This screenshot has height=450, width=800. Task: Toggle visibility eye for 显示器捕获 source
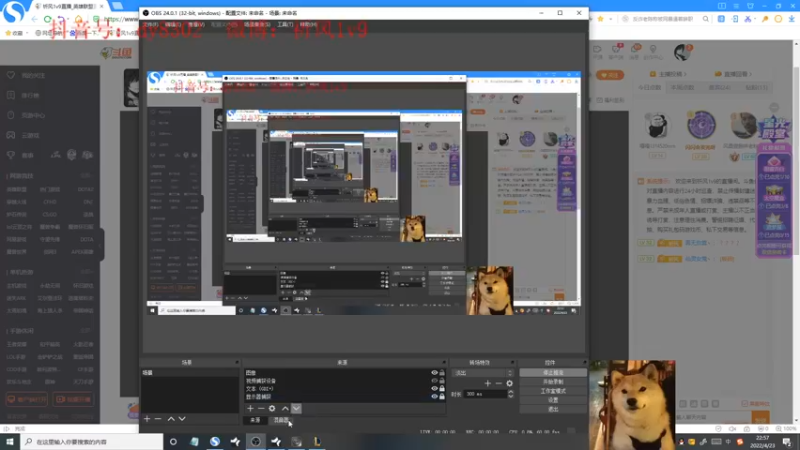(x=434, y=396)
